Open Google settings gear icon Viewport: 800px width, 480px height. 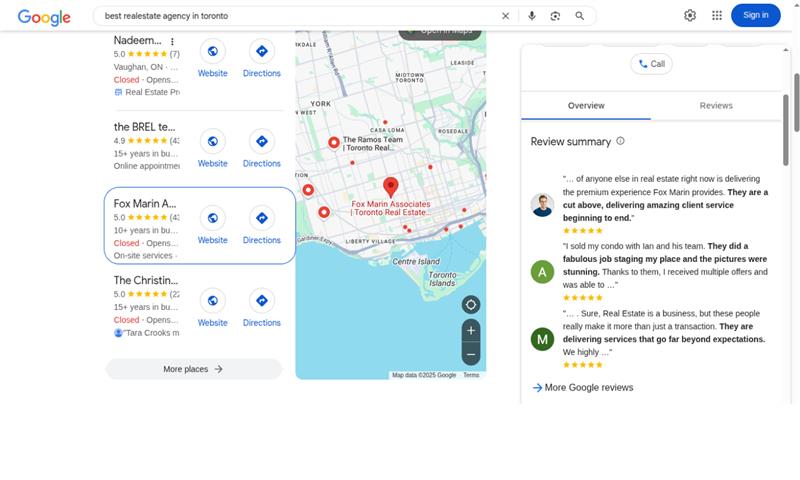[690, 15]
